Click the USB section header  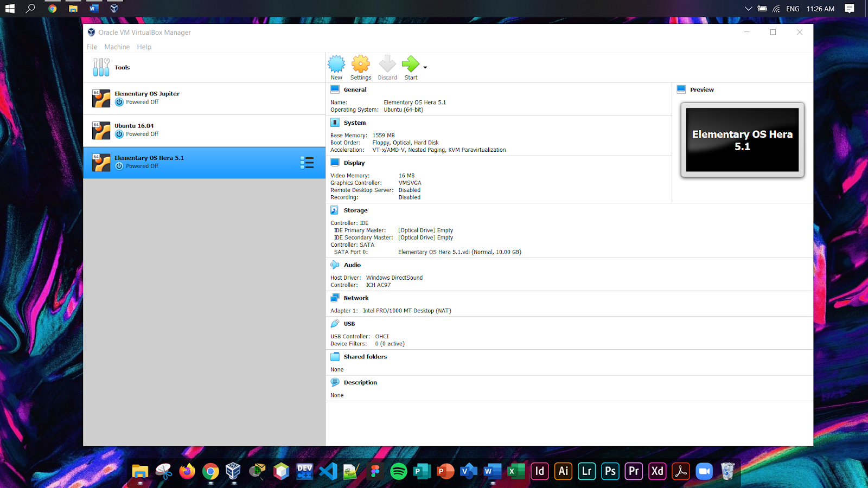[x=349, y=324]
